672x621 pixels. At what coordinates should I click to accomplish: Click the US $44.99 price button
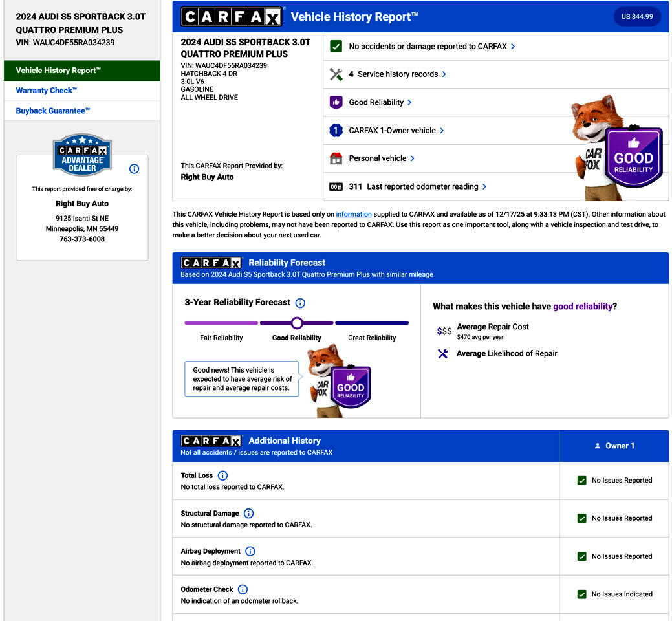pos(636,17)
